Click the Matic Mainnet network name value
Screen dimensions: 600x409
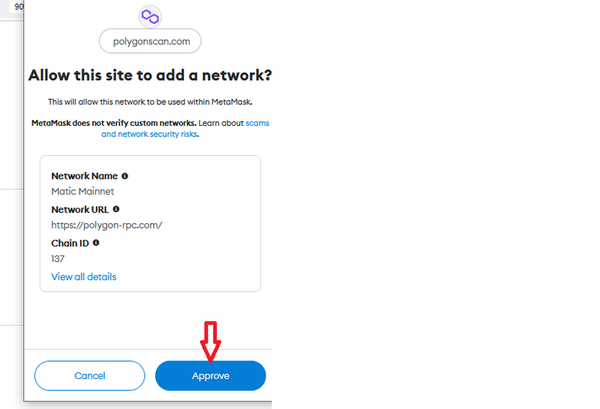[x=83, y=191]
